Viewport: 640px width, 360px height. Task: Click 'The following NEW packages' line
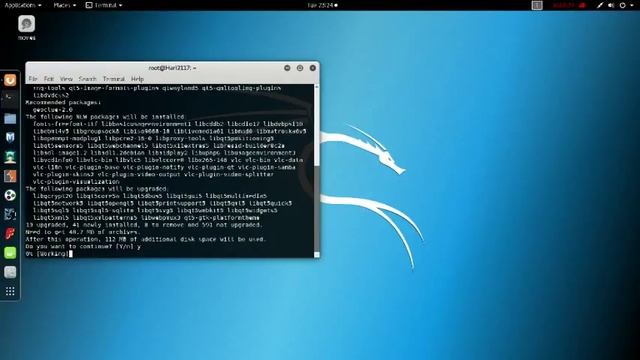[105, 117]
